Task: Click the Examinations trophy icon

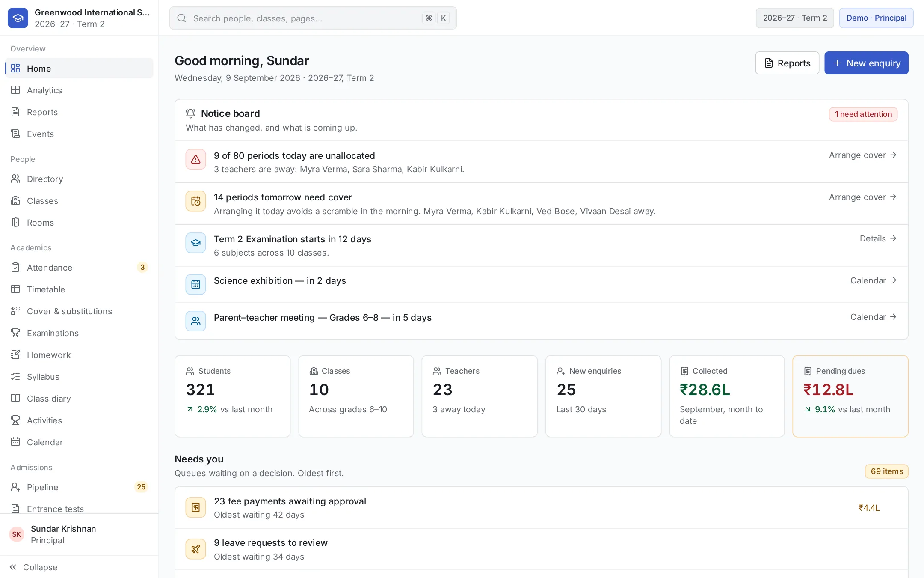Action: tap(15, 333)
